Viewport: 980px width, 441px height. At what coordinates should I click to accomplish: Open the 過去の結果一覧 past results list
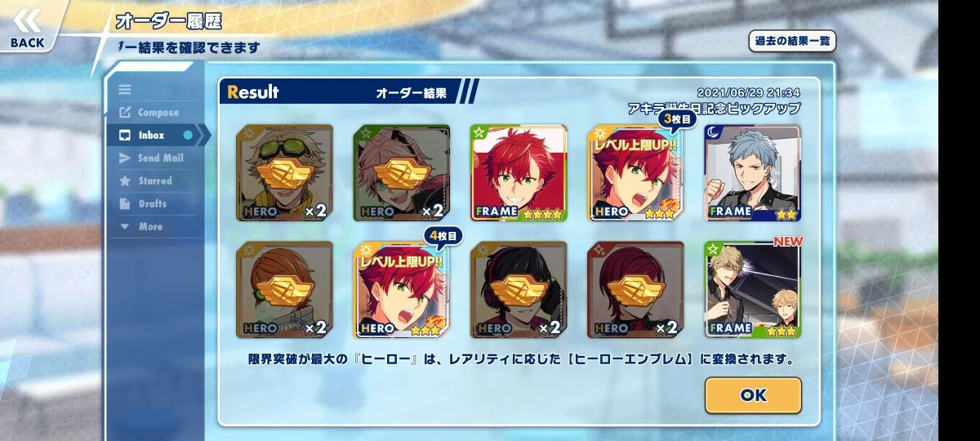click(x=792, y=41)
